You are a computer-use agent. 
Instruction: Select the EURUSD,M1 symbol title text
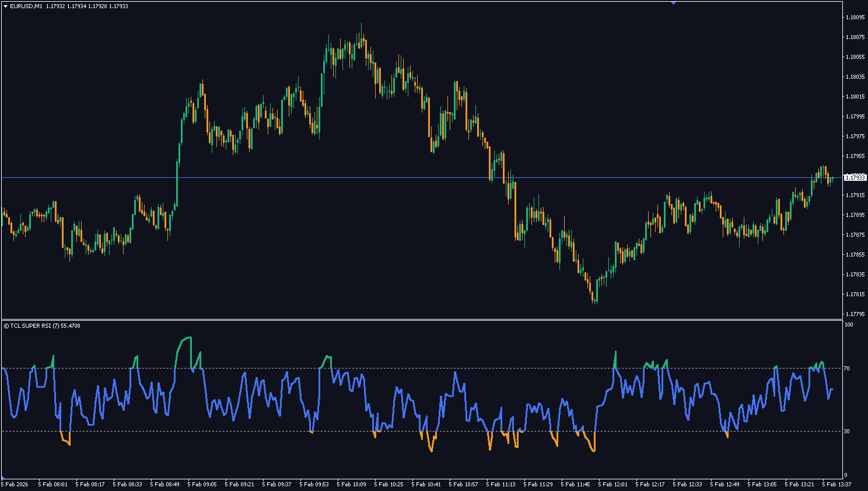point(26,6)
